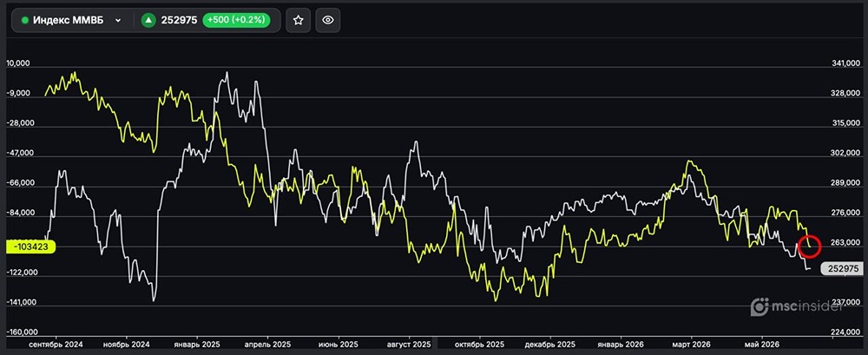Image resolution: width=868 pixels, height=355 pixels.
Task: Click the +500 (+0.2%) change badge
Action: click(x=236, y=21)
